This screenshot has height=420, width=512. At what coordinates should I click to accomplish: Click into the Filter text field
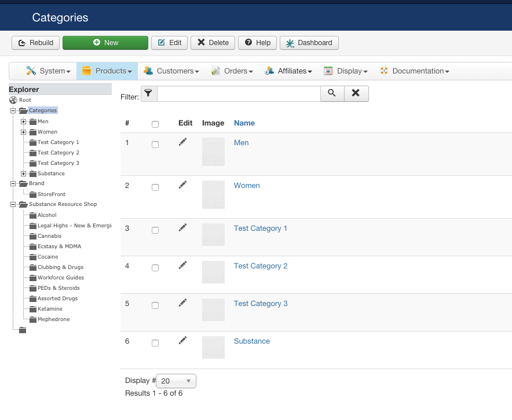239,94
